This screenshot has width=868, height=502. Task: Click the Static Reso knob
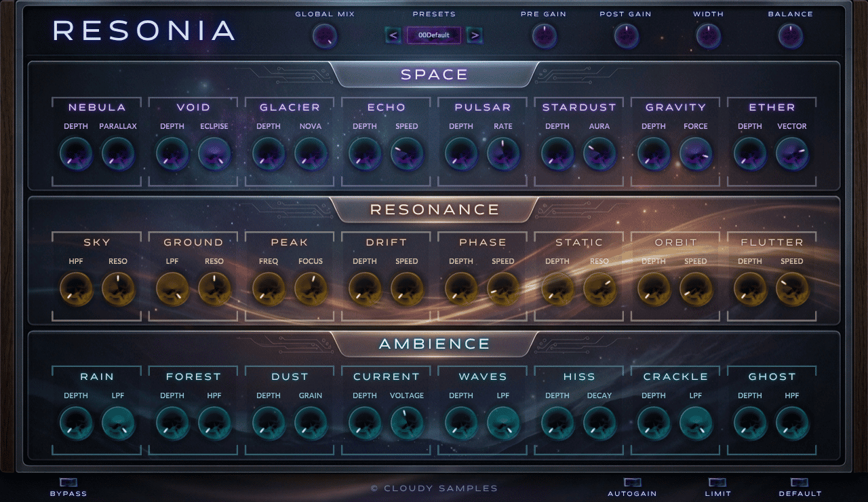[599, 288]
